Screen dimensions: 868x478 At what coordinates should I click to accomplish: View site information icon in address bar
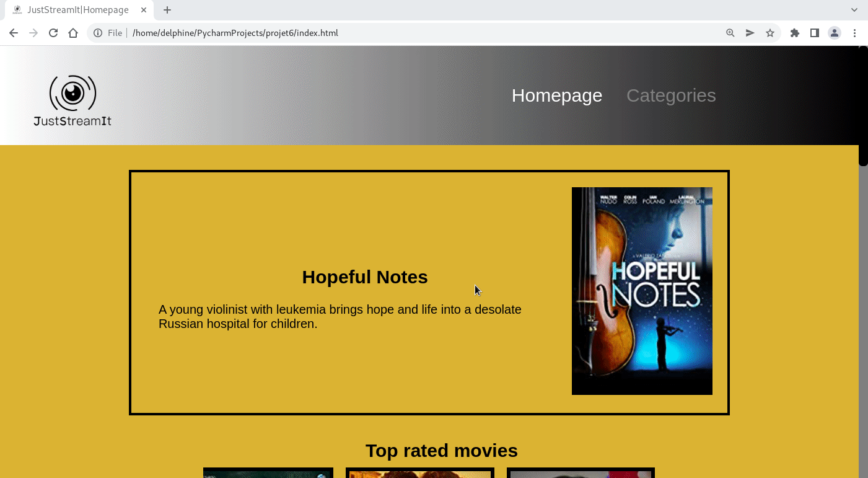[x=98, y=33]
